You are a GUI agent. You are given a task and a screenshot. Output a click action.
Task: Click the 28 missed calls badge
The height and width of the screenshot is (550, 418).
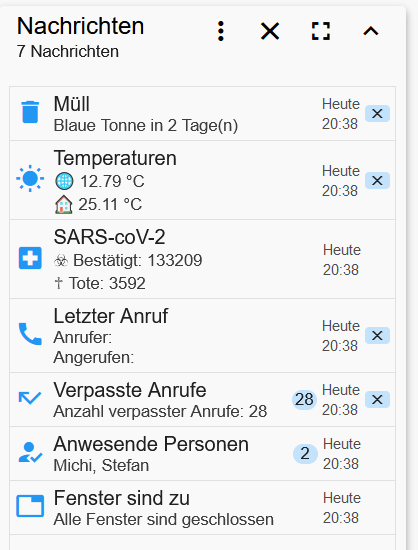304,400
